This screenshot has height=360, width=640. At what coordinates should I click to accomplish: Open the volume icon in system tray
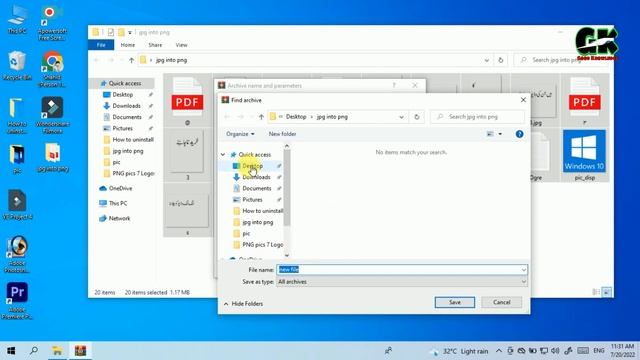tap(555, 351)
